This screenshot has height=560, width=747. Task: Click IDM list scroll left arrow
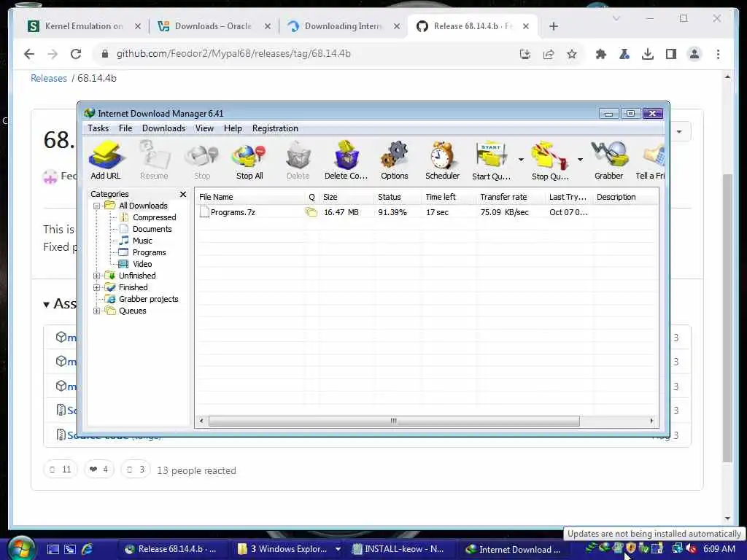[201, 421]
